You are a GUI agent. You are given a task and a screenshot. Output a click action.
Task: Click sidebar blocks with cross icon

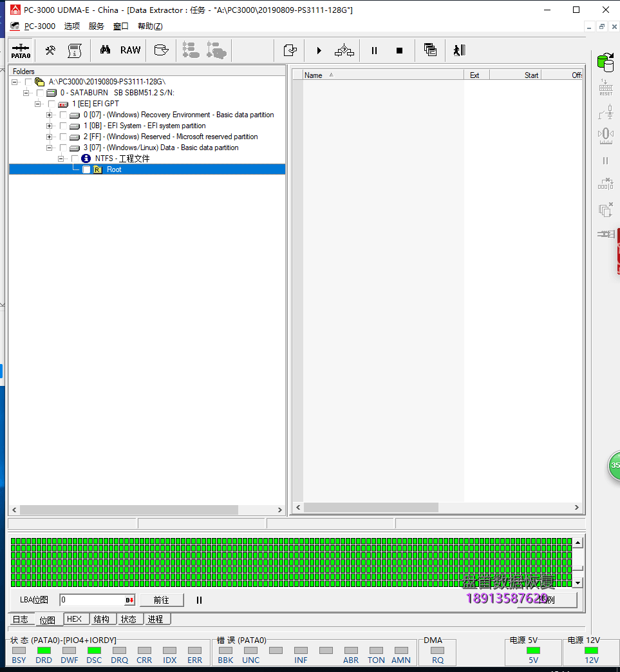coord(605,184)
